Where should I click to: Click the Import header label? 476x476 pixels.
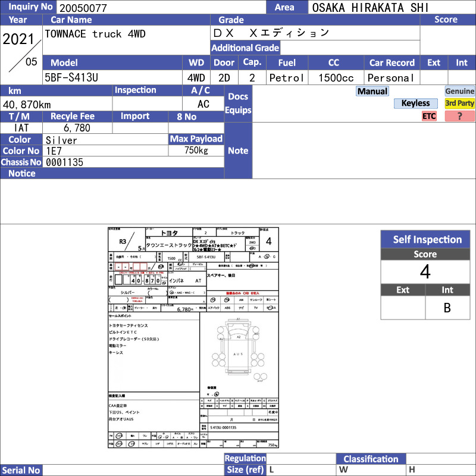(135, 116)
